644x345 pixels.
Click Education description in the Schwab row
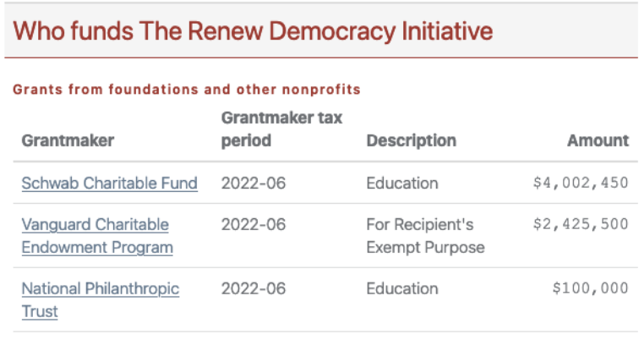[401, 183]
